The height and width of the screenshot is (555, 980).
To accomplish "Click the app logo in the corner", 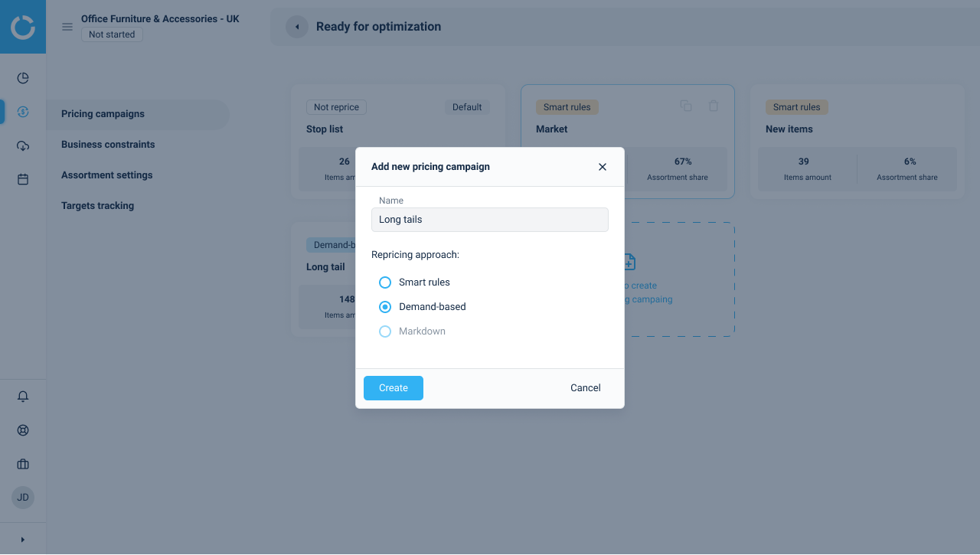I will [x=23, y=27].
